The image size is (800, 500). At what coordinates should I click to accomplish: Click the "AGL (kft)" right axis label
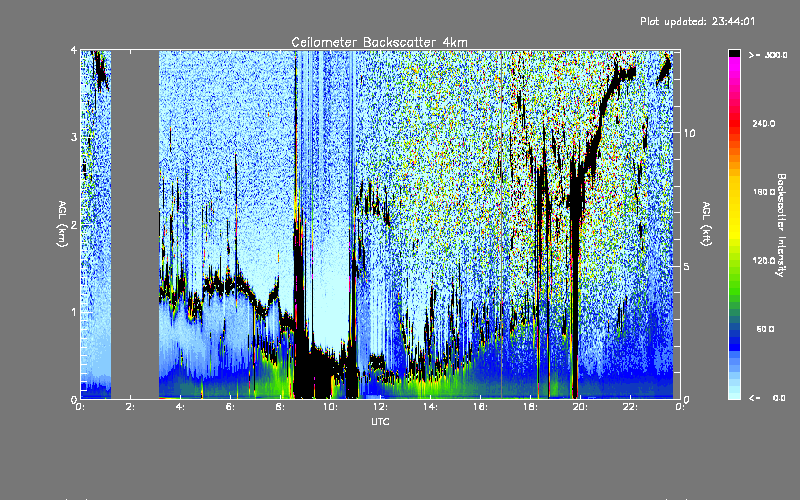[707, 224]
